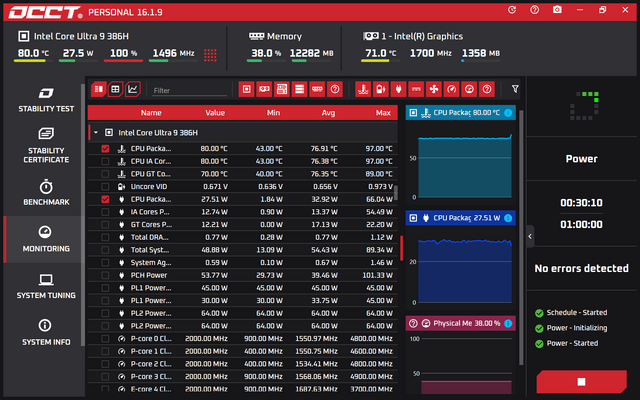Click the refresh icon in title bar

(x=512, y=10)
